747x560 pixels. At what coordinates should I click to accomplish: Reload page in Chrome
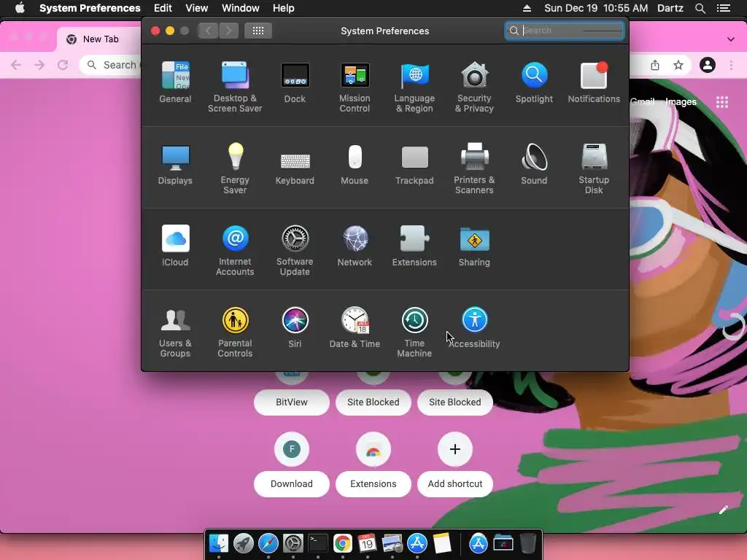(x=63, y=65)
